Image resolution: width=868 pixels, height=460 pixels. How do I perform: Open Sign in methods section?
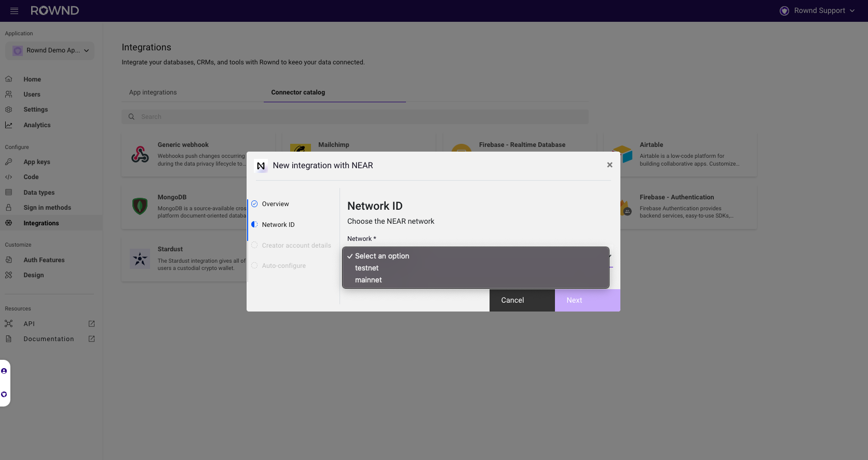(x=47, y=208)
